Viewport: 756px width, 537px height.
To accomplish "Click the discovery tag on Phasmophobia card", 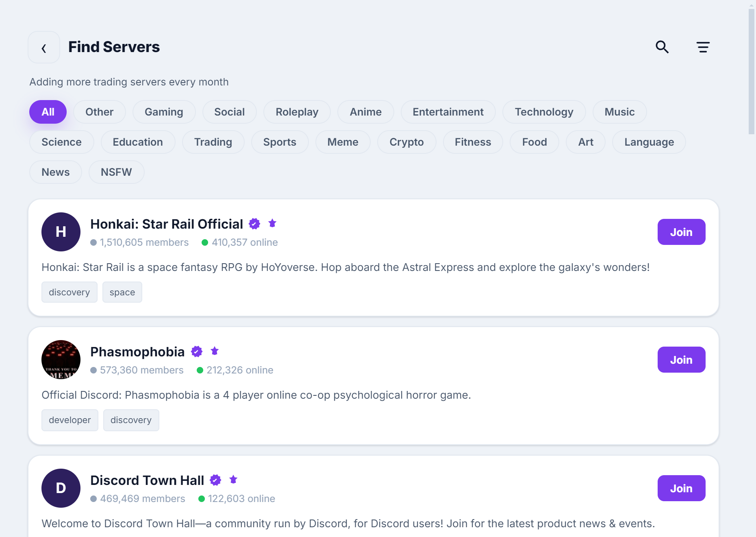I will pos(131,420).
